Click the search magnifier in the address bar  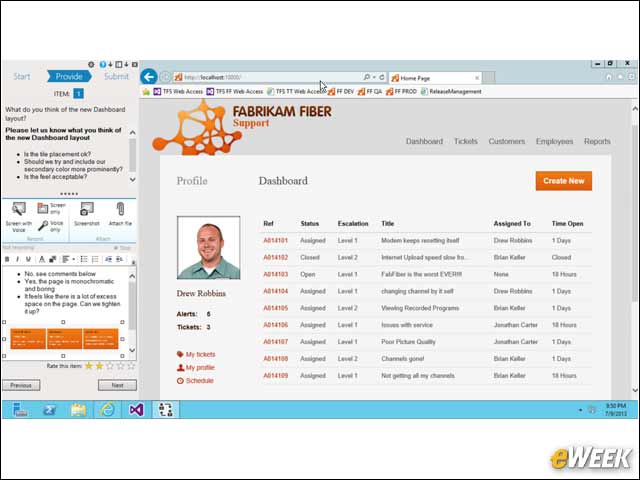367,77
